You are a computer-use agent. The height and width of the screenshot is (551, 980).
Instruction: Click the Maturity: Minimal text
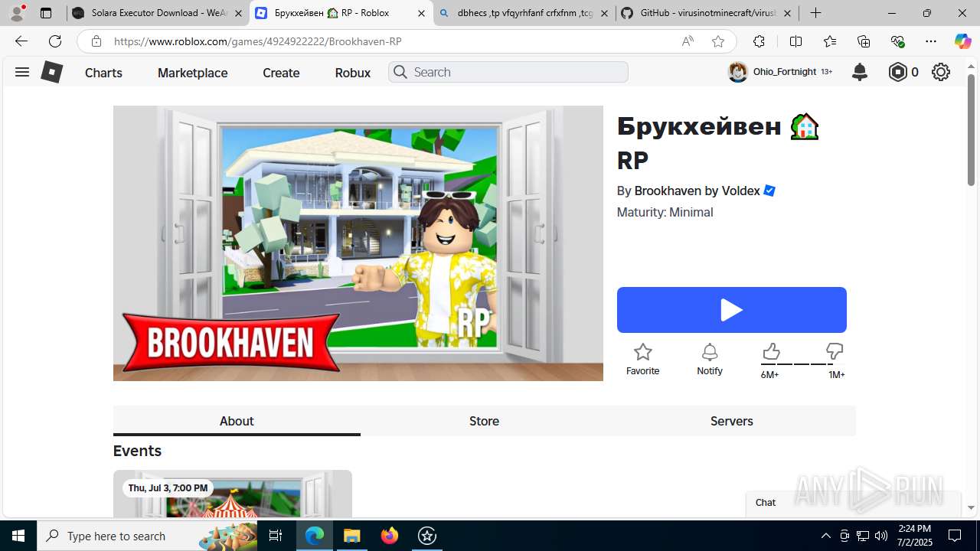[665, 212]
